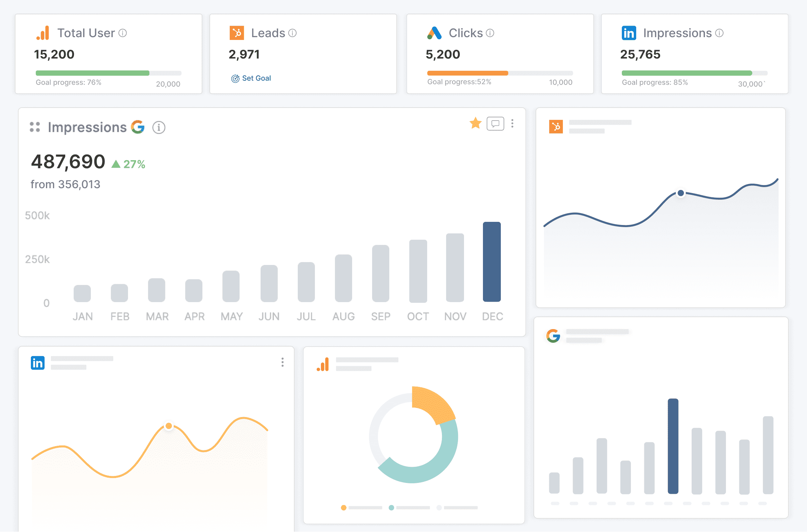Click the Clicks title on the KPI card
This screenshot has width=807, height=532.
click(x=466, y=33)
